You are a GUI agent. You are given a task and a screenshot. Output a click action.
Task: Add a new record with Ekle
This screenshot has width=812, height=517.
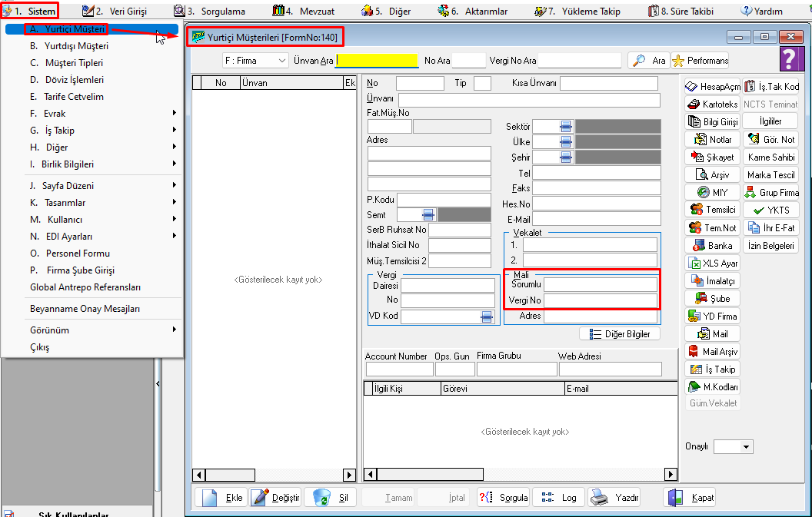pyautogui.click(x=221, y=497)
